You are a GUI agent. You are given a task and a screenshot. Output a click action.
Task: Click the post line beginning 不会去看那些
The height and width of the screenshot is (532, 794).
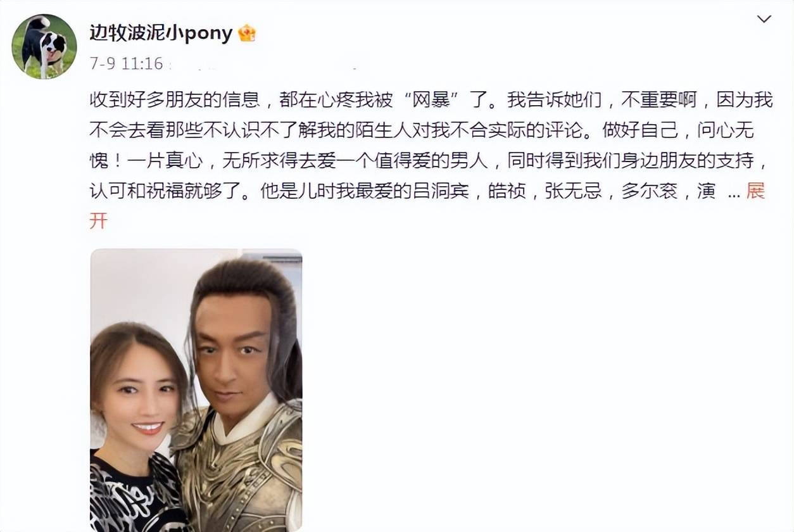(x=422, y=130)
